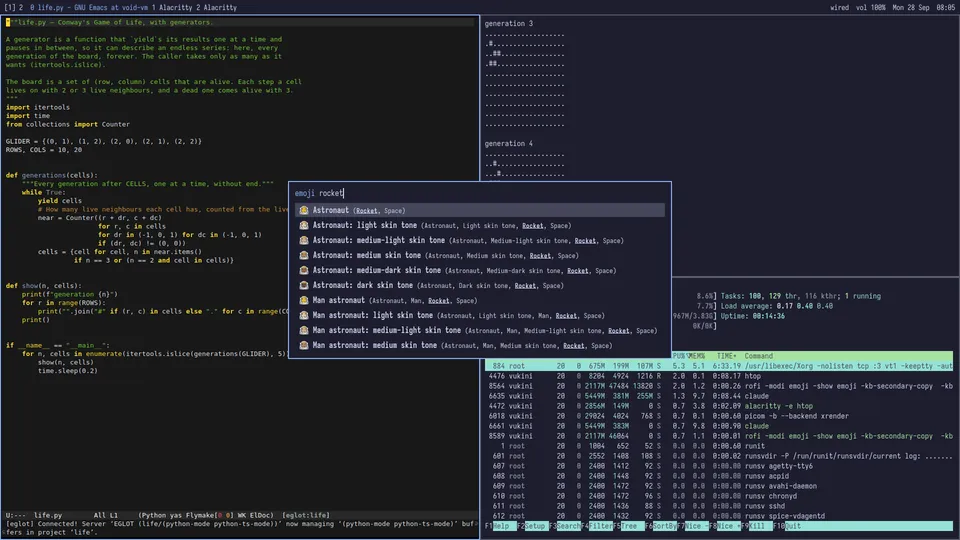Click htop F7 Nice - button

coord(692,526)
